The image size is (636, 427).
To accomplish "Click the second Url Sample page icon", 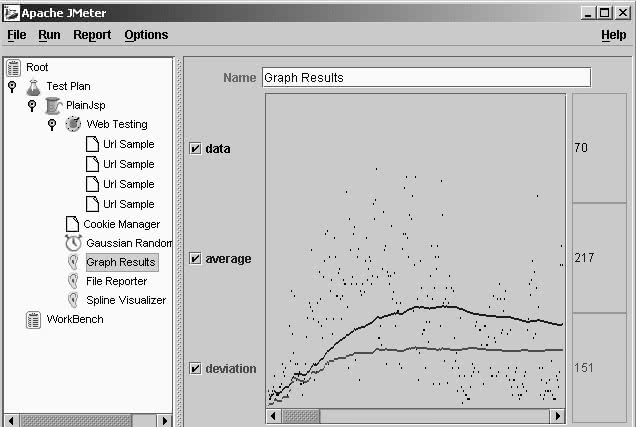I will 92,164.
